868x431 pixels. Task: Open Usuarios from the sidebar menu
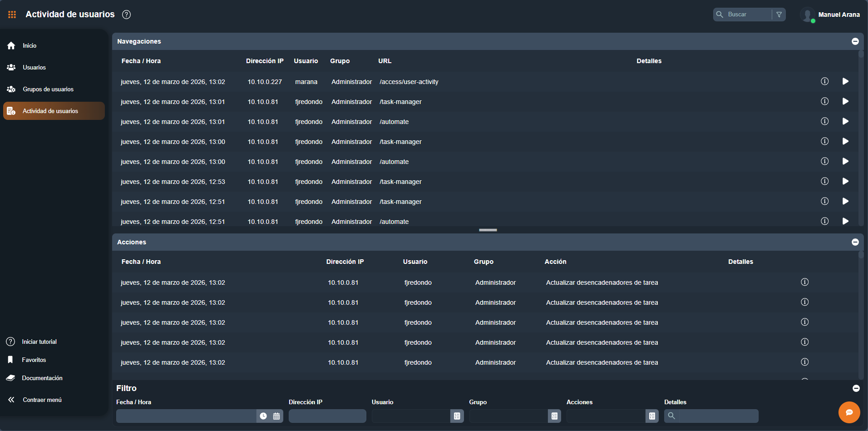pos(34,67)
